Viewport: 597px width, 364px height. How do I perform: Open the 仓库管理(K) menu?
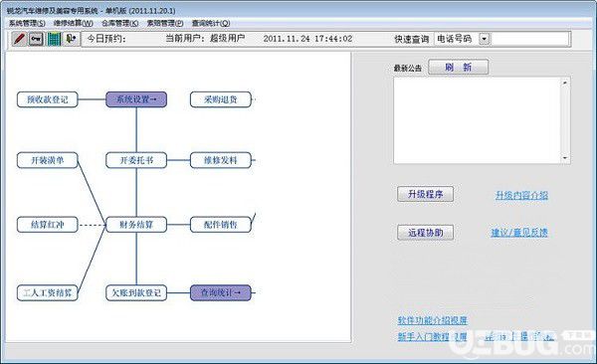tap(120, 23)
